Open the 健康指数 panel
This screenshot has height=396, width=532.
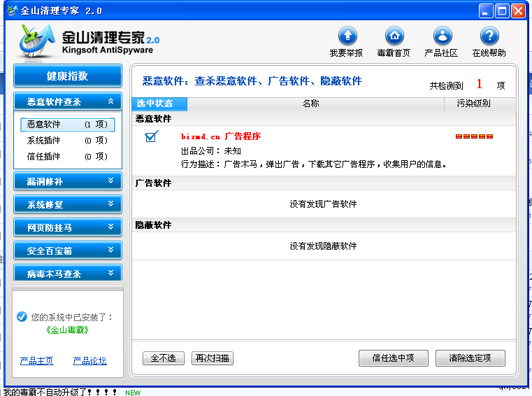coord(68,76)
